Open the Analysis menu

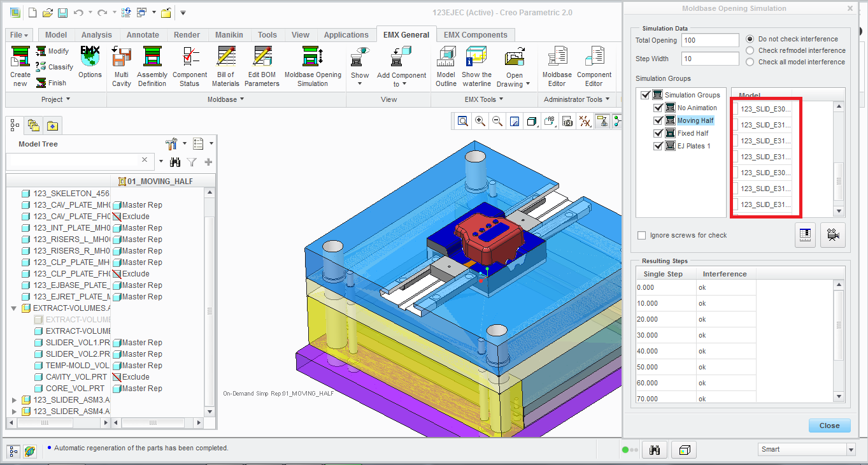(96, 34)
